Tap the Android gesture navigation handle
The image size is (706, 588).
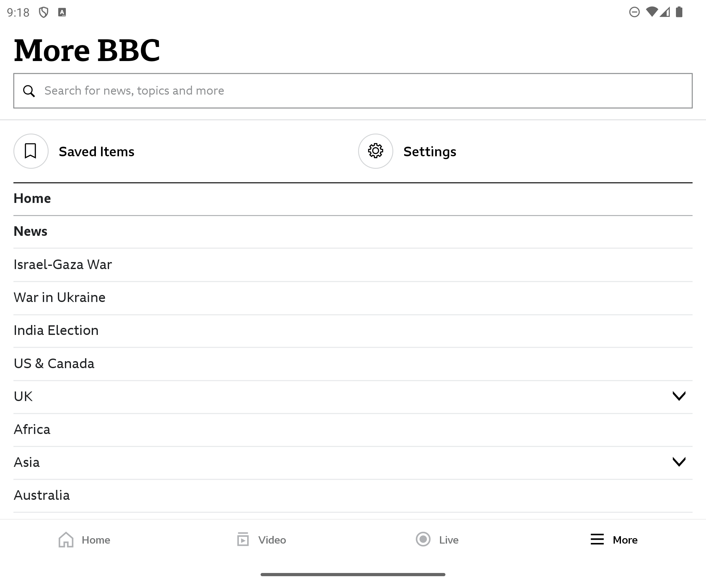pos(353,575)
